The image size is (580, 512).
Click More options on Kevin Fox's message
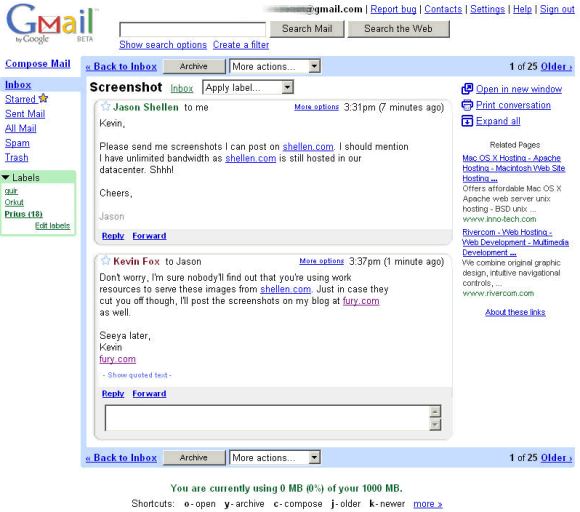[322, 261]
